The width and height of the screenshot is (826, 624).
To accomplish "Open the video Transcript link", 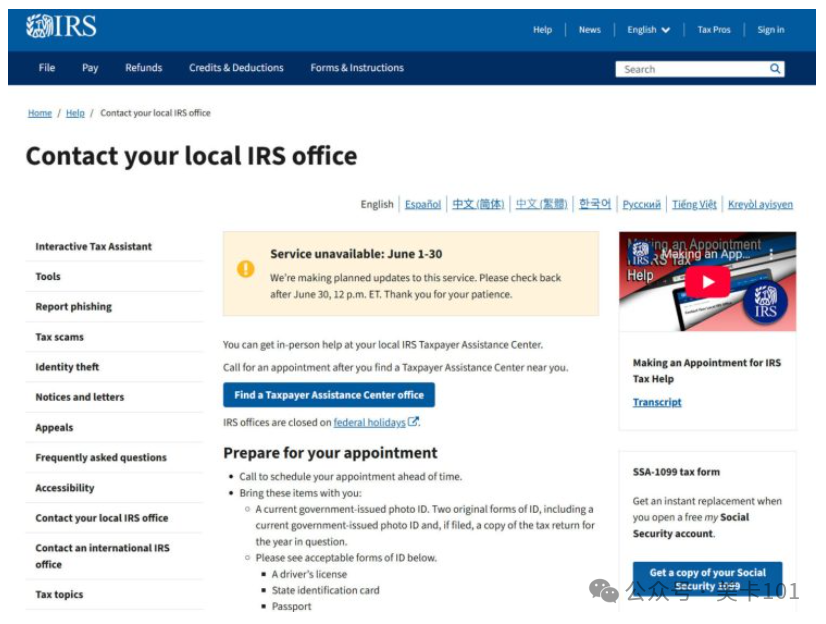I will pos(657,402).
